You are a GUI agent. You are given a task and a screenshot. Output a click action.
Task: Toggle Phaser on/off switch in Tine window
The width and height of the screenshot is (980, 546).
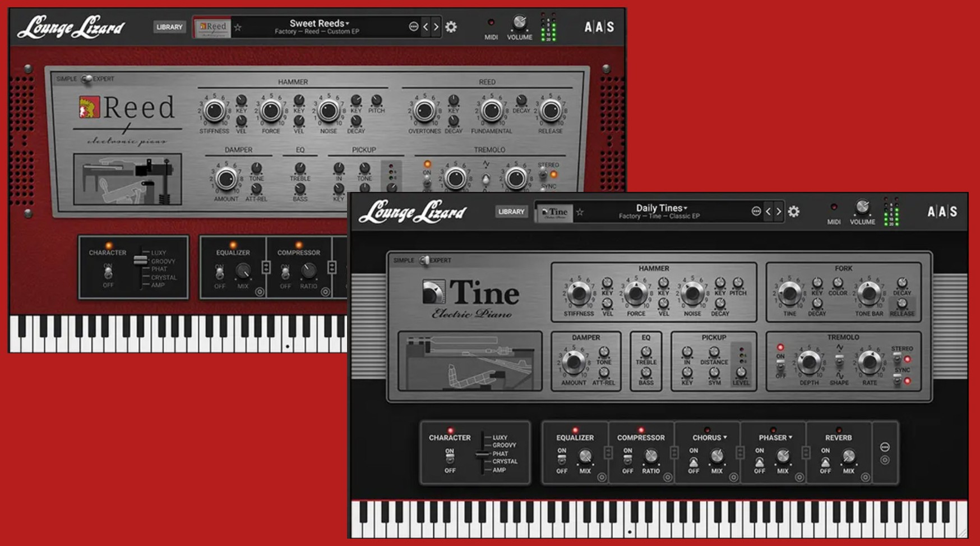759,461
